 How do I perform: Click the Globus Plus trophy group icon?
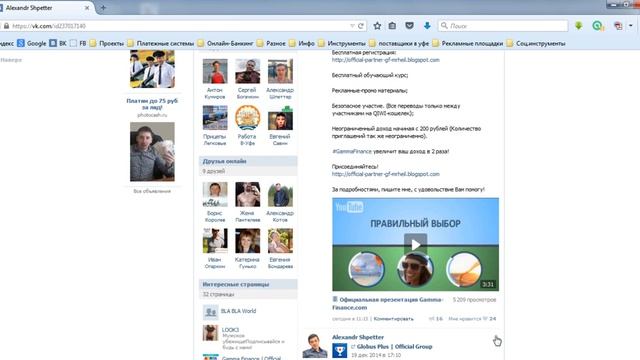pyautogui.click(x=340, y=351)
